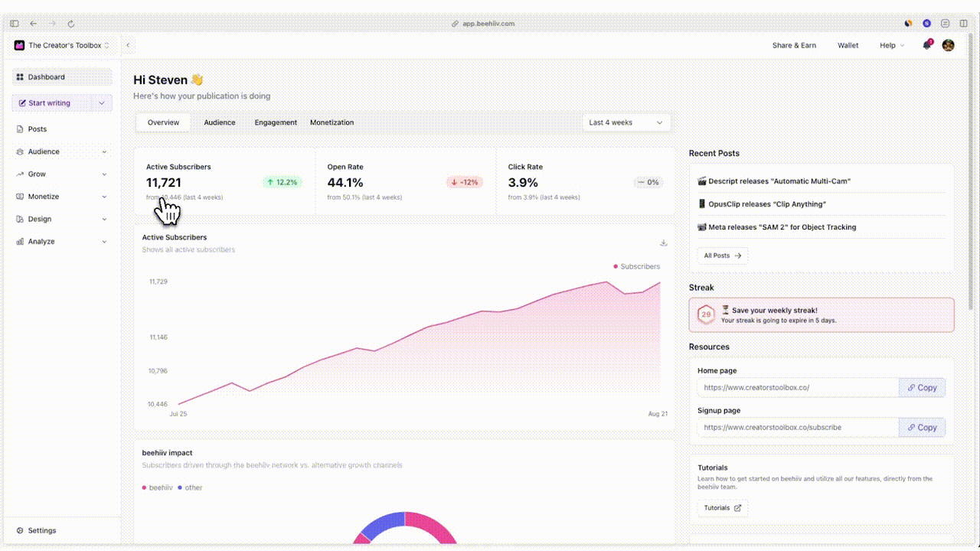This screenshot has width=980, height=551.
Task: Toggle the other legend item
Action: coord(190,487)
